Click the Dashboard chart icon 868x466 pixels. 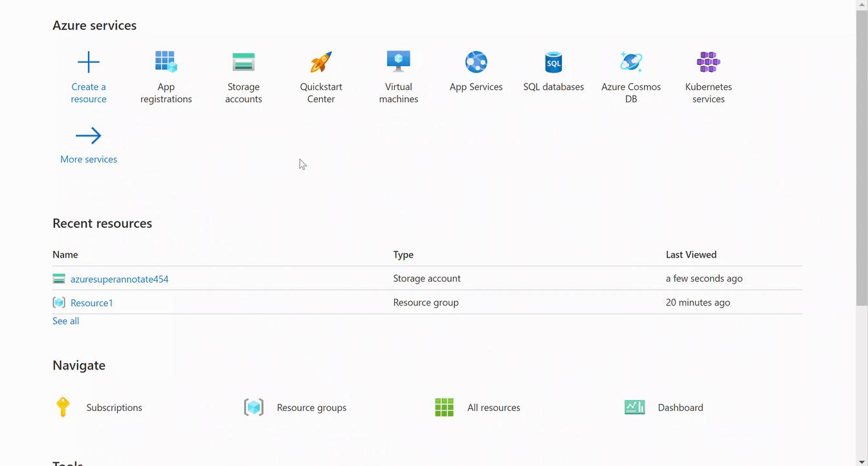tap(635, 407)
